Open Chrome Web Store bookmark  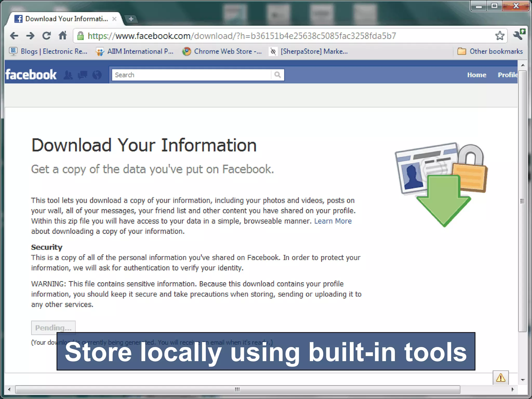(x=222, y=51)
